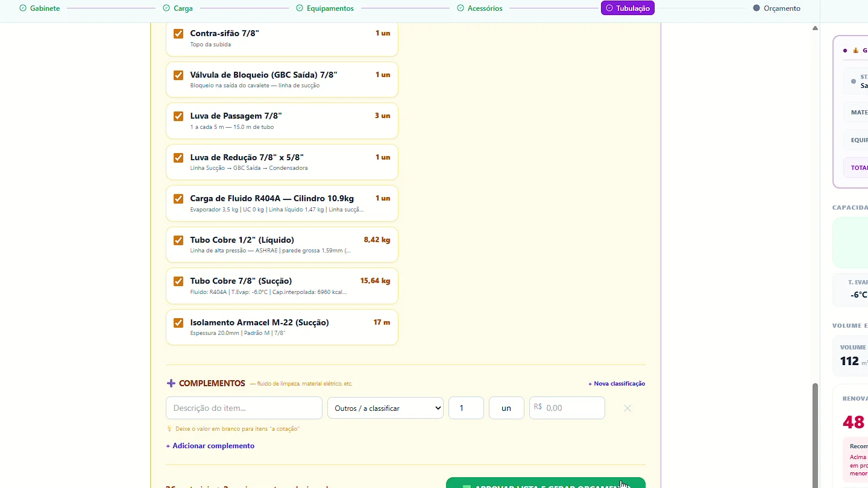Select the Tubulação step

(627, 8)
